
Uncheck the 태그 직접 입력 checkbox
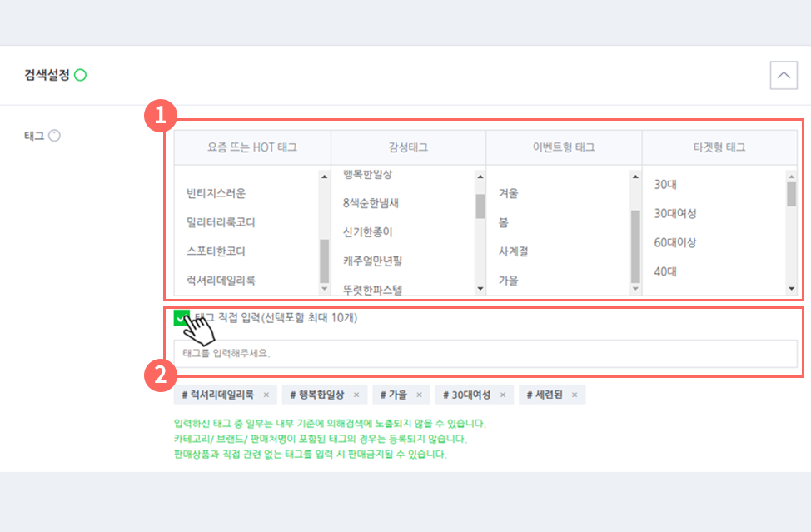tap(182, 318)
